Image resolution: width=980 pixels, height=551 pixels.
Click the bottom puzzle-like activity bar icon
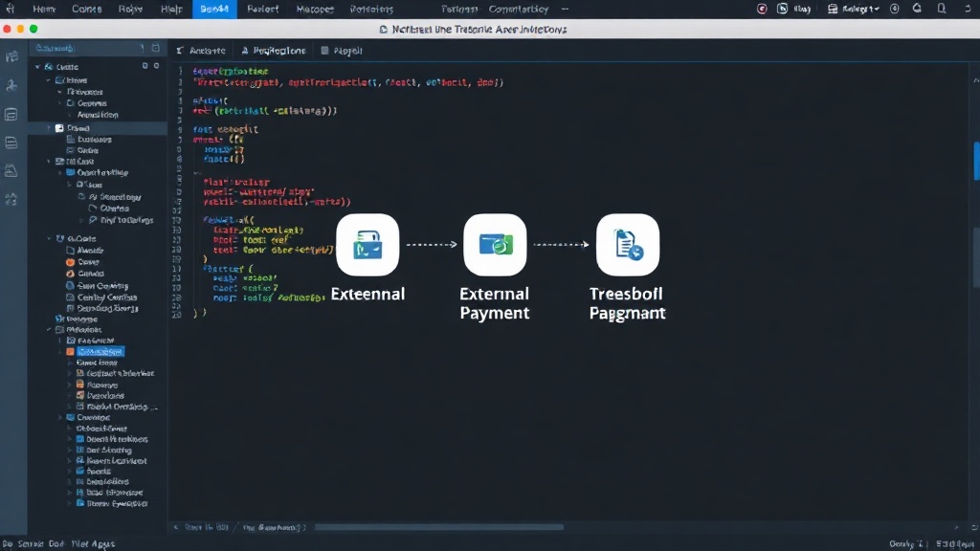[x=11, y=199]
